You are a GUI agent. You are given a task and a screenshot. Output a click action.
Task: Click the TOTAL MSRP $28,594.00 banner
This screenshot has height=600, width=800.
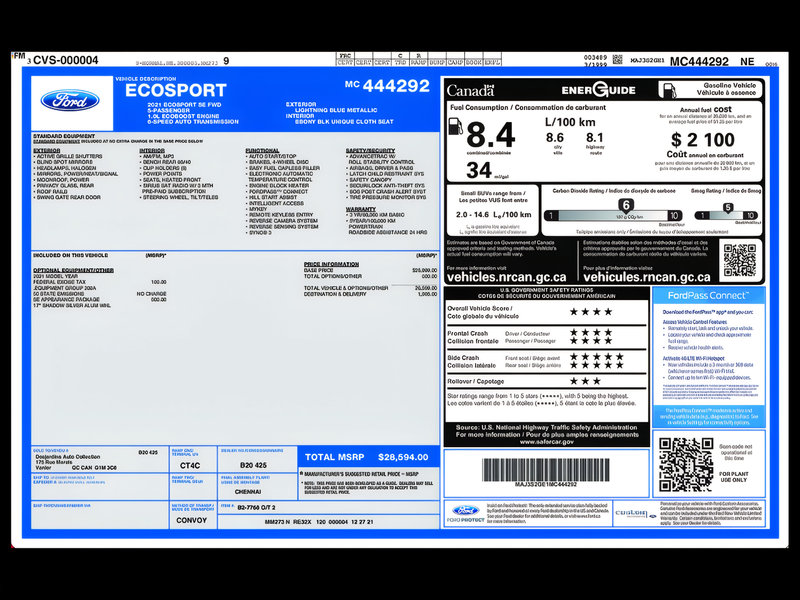click(x=366, y=457)
